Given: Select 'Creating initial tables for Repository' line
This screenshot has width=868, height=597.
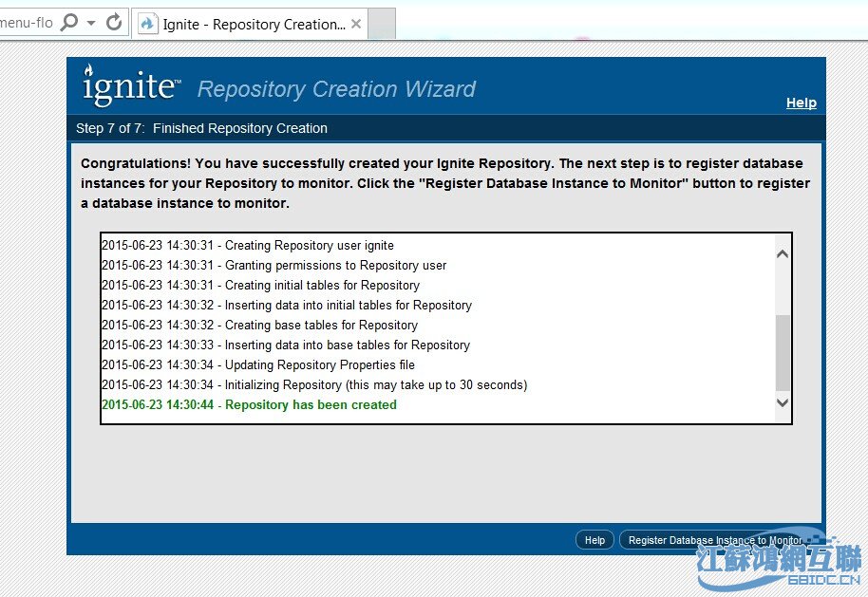Looking at the screenshot, I should (261, 285).
